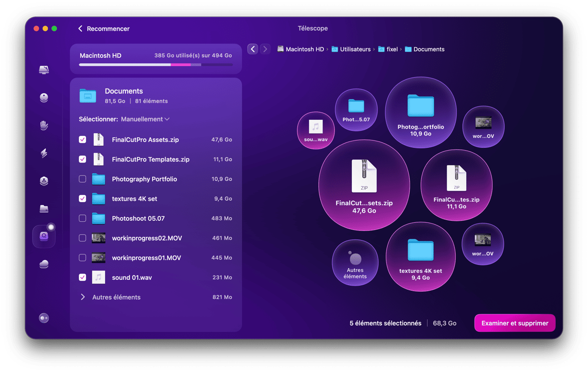Jump to Macintosh HD in the breadcrumb

tap(304, 49)
